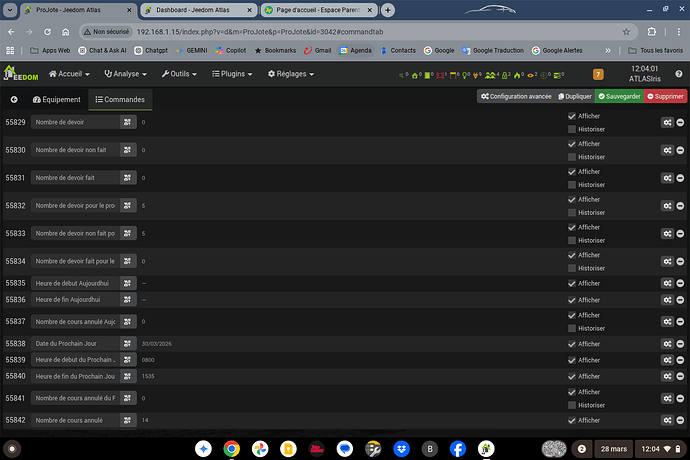690x460 pixels.
Task: Open Google Photos from the shelf
Action: pos(260,449)
